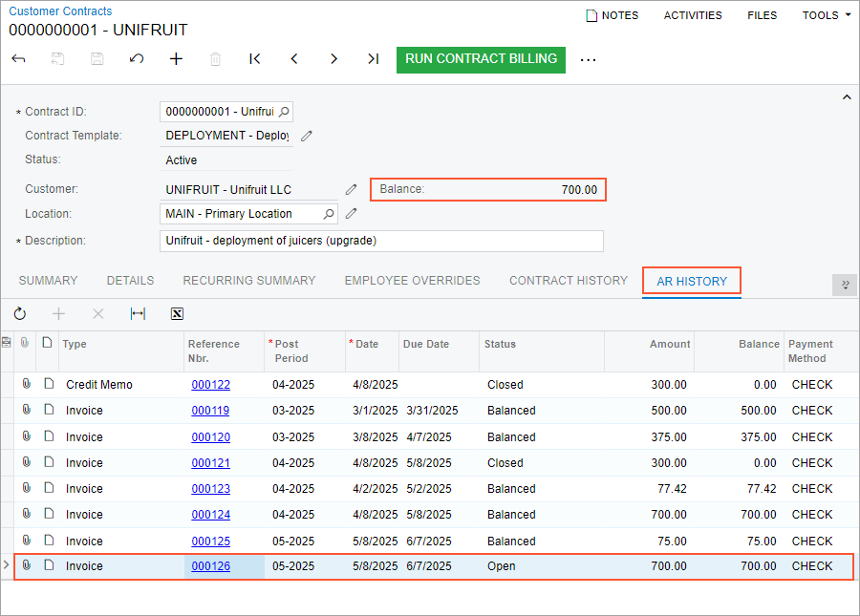Viewport: 860px width, 616px height.
Task: Export grid to Excel icon
Action: pyautogui.click(x=177, y=313)
